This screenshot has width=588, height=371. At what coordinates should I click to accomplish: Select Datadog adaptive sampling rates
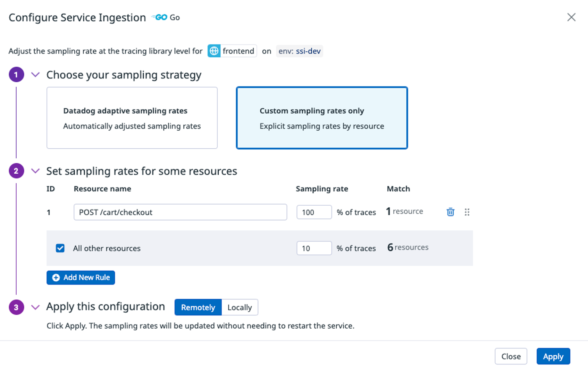(132, 118)
